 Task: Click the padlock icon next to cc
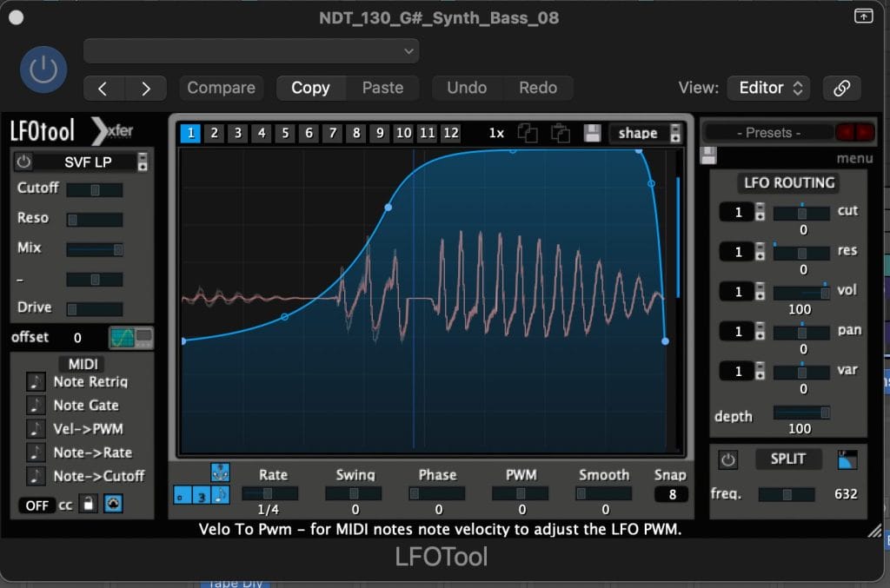click(x=88, y=505)
